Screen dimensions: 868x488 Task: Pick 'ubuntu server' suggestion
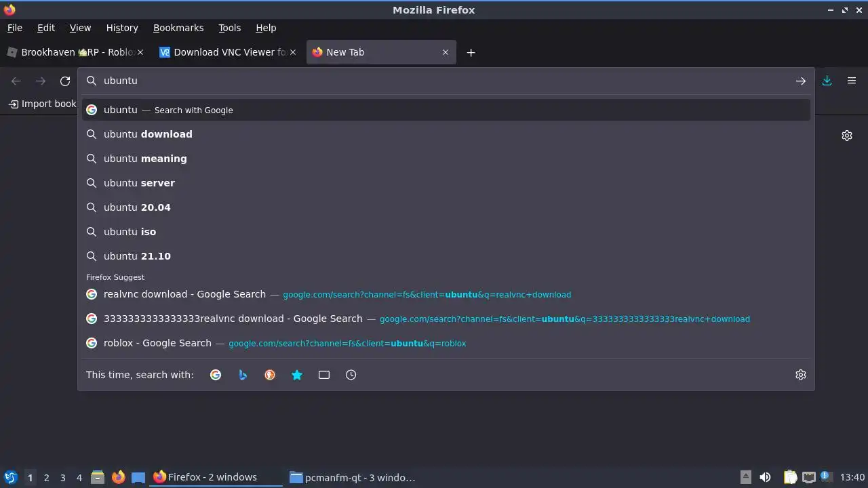(446, 183)
